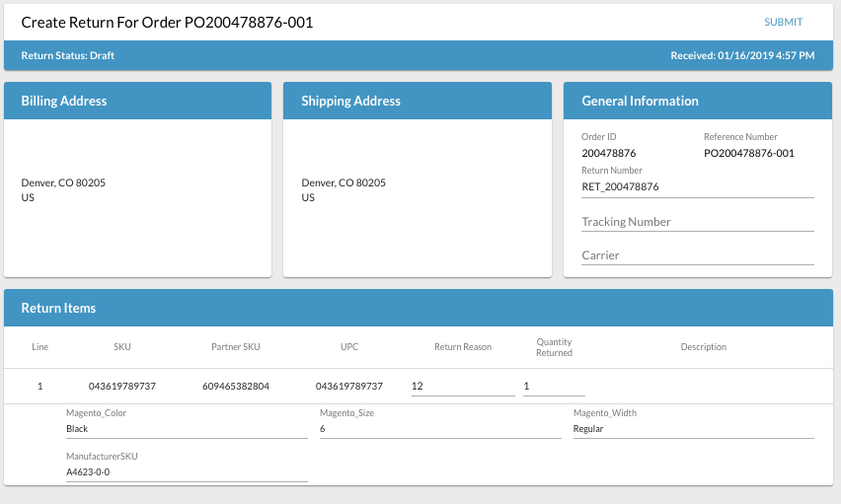Select the Return Reason field with value 12

tap(462, 386)
